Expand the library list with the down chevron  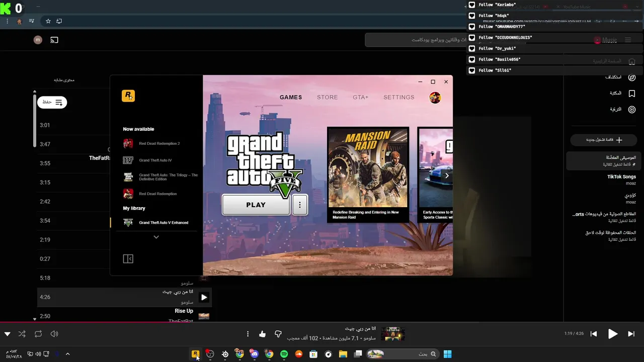[x=156, y=237]
